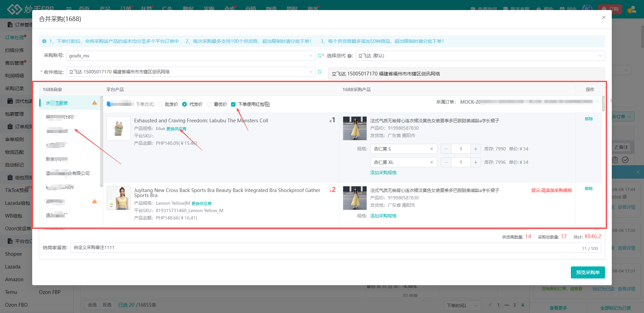Click the help icon beside 选择货代
Screen dimensions: 644x313
350,56
